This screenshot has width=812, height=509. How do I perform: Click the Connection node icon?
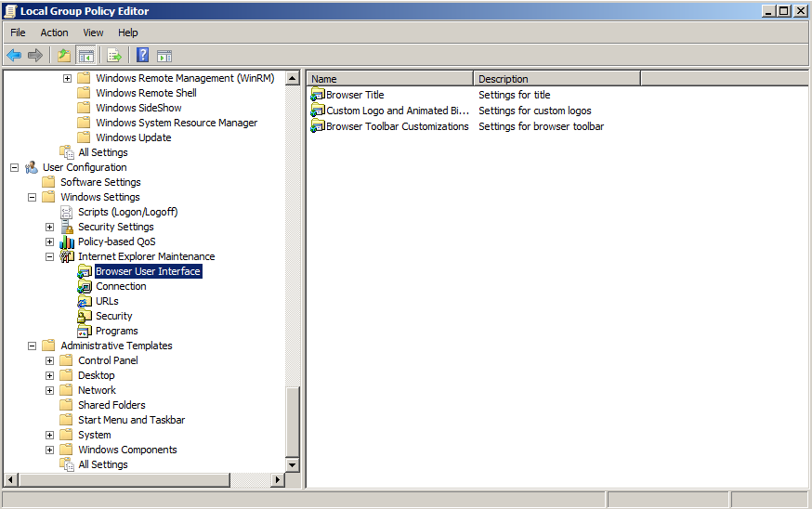pyautogui.click(x=85, y=286)
